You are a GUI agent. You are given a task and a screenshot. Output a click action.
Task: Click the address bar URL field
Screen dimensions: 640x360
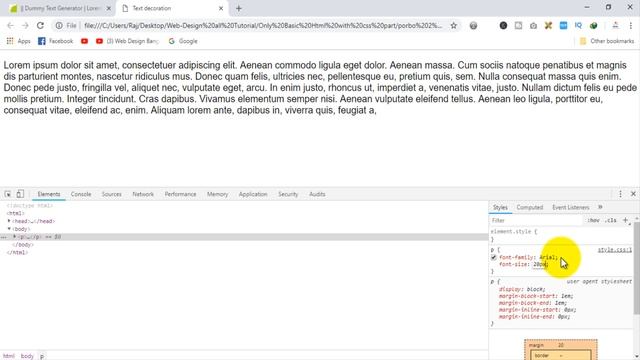coord(263,25)
